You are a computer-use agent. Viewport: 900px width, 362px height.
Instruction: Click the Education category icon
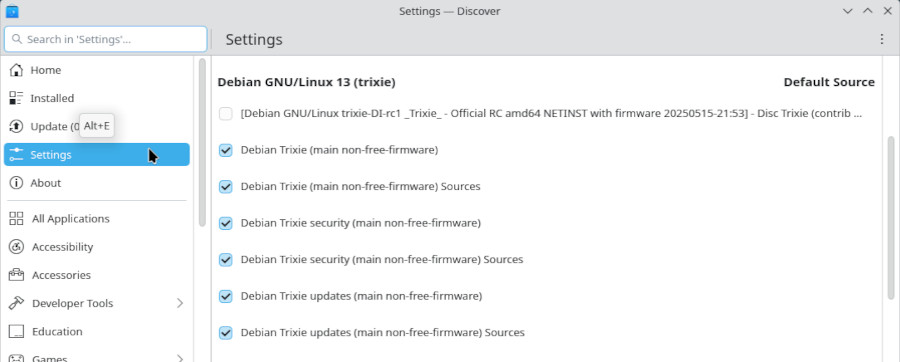17,332
